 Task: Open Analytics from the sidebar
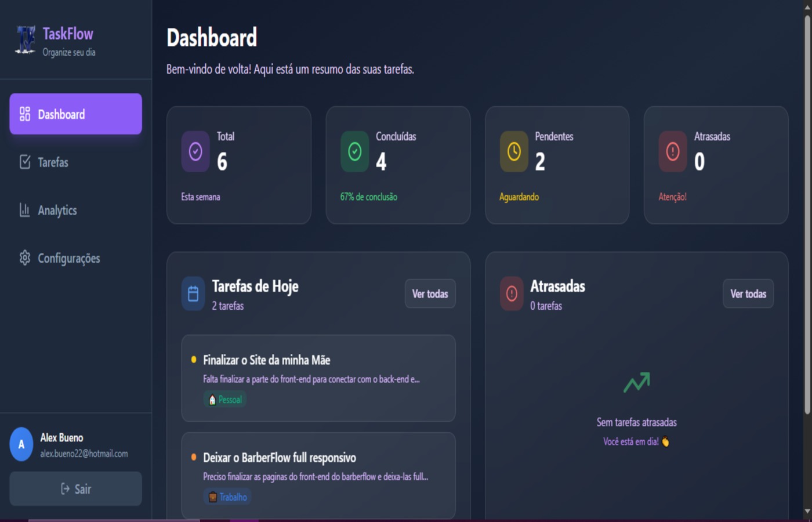pos(57,210)
